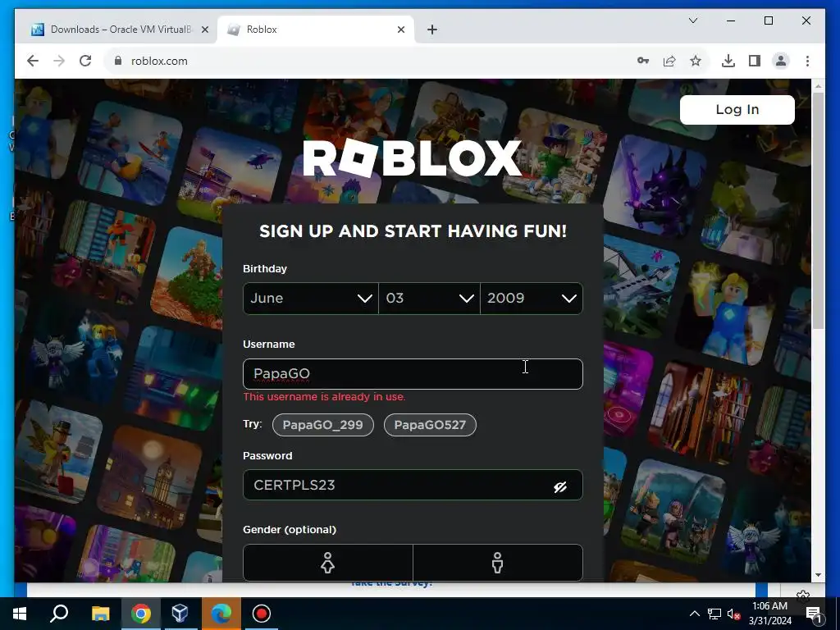Open the birthday year dropdown showing 2009
The height and width of the screenshot is (630, 840).
click(x=532, y=299)
